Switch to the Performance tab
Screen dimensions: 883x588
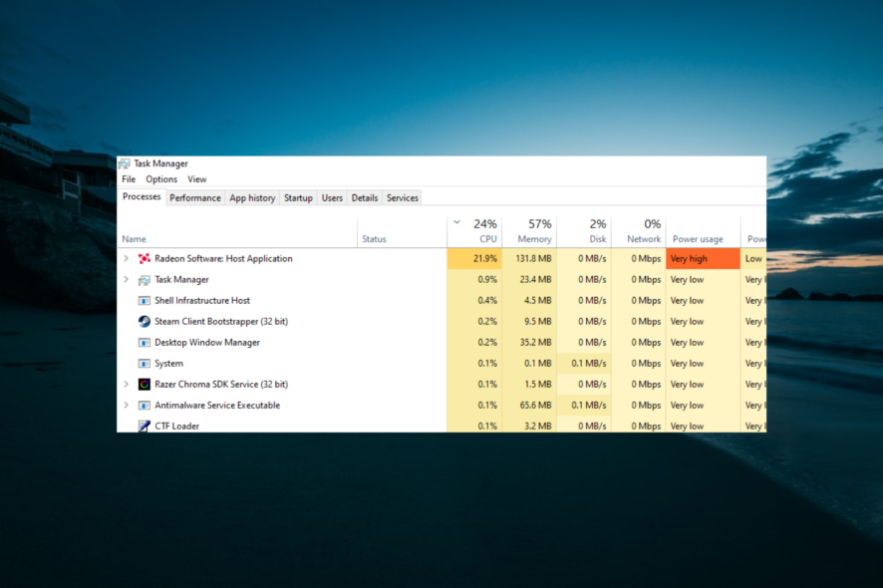[195, 197]
